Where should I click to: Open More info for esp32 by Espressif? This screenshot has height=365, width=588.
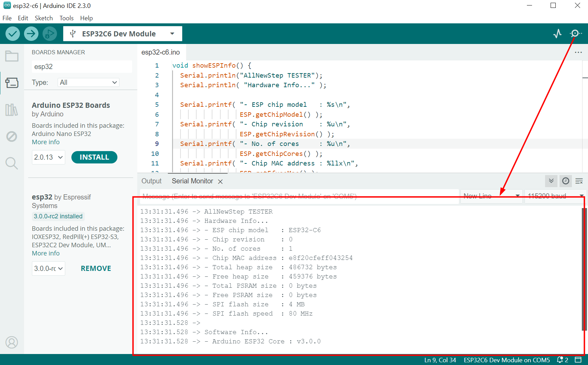coord(46,253)
